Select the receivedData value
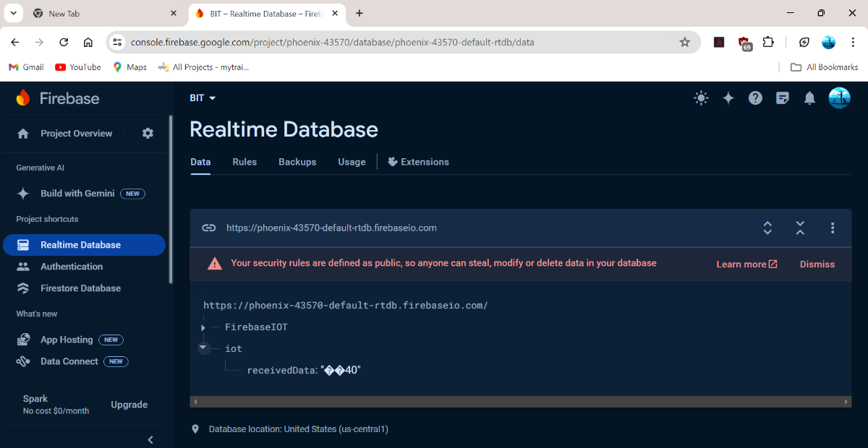Viewport: 868px width, 448px height. (x=341, y=371)
